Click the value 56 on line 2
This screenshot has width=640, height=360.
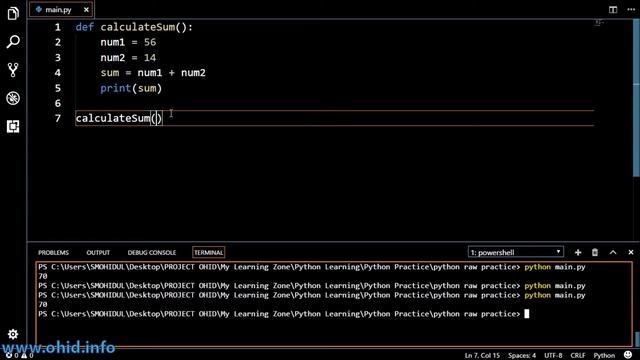[150, 42]
